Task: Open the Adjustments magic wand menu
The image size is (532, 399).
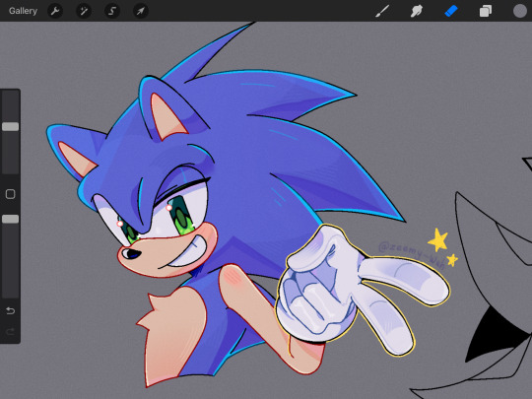Action: point(84,11)
